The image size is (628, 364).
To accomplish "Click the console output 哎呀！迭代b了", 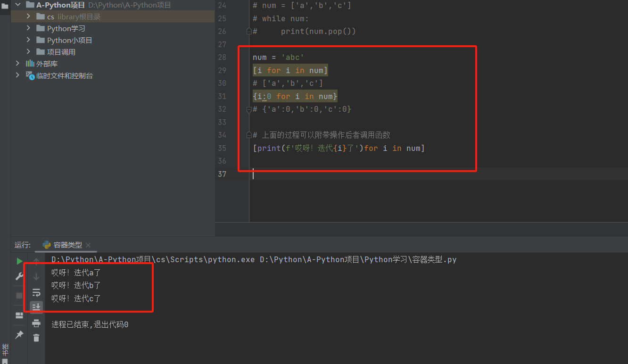I will pyautogui.click(x=76, y=285).
